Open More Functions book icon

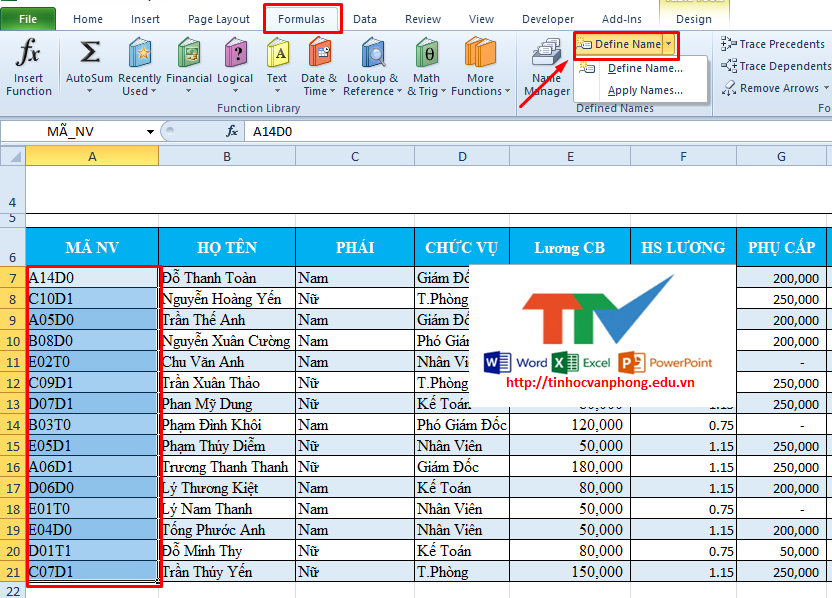[x=480, y=52]
